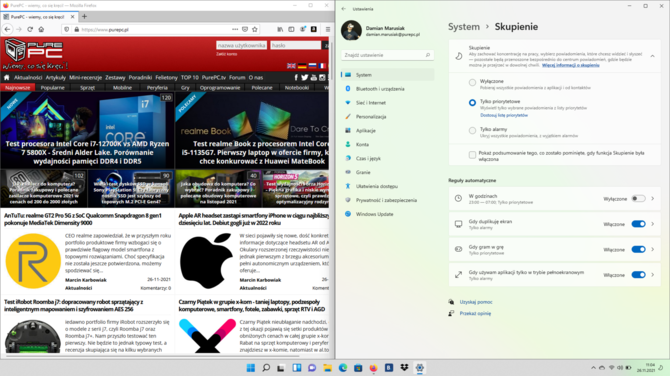Open taskbar Search
This screenshot has width=670, height=376.
click(266, 367)
